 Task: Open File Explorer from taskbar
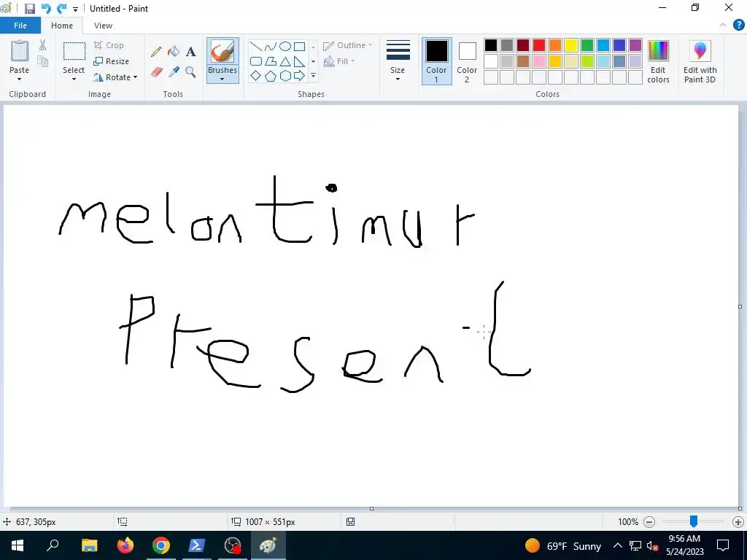[x=89, y=545]
